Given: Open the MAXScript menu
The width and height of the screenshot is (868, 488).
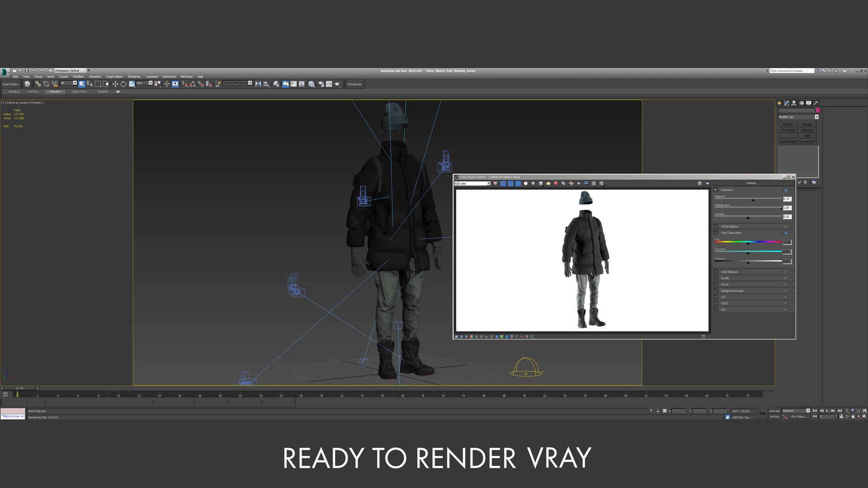Looking at the screenshot, I should click(x=186, y=77).
